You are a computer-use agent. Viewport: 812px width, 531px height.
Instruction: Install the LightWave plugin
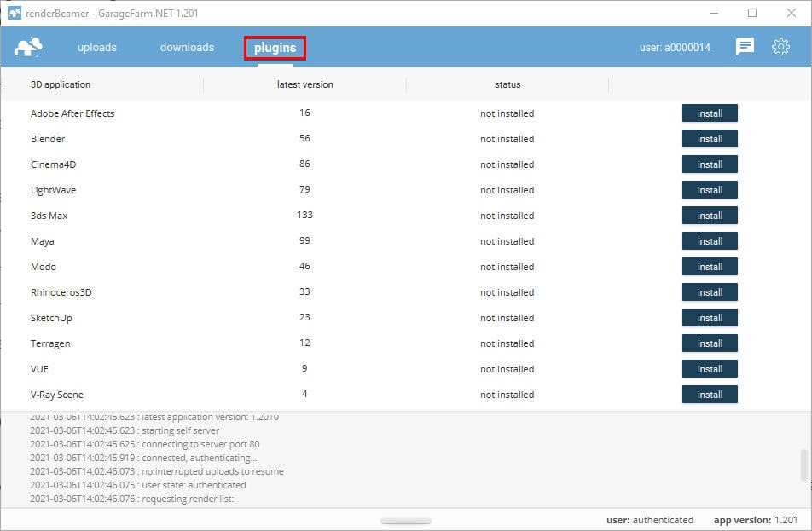pos(710,190)
